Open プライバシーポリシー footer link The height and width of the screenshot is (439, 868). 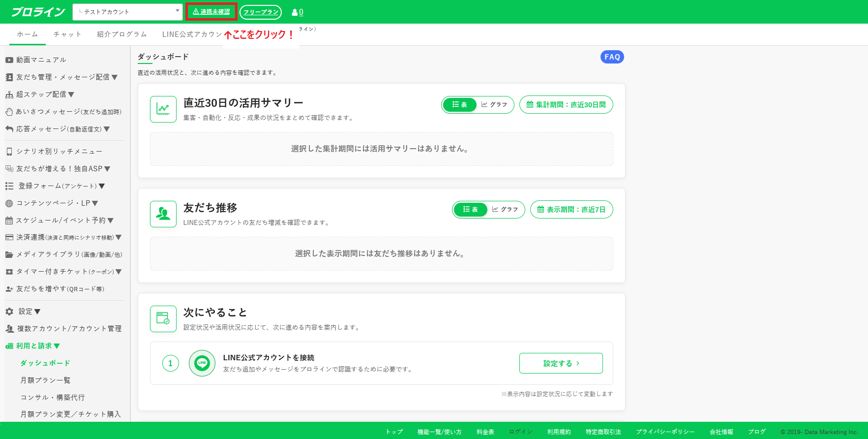pos(665,432)
